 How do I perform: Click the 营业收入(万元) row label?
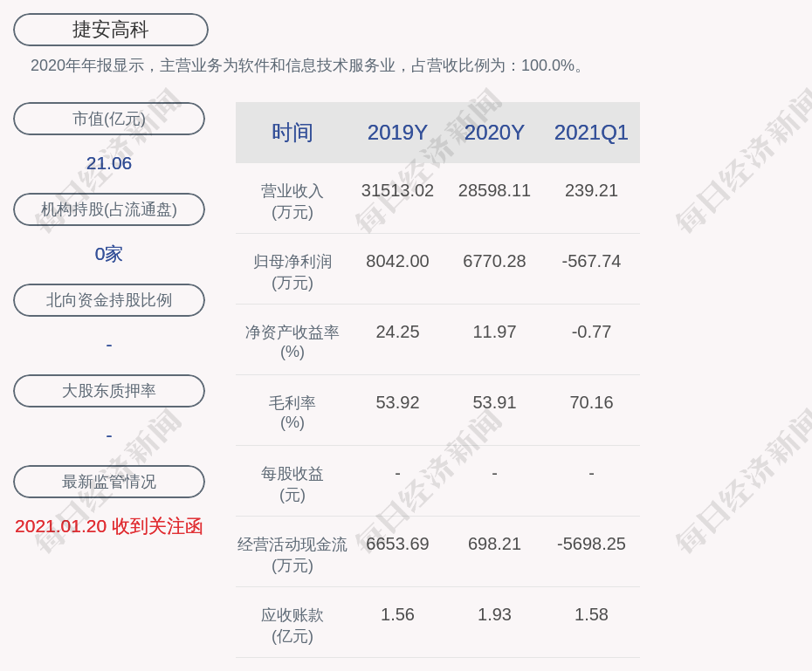(292, 201)
